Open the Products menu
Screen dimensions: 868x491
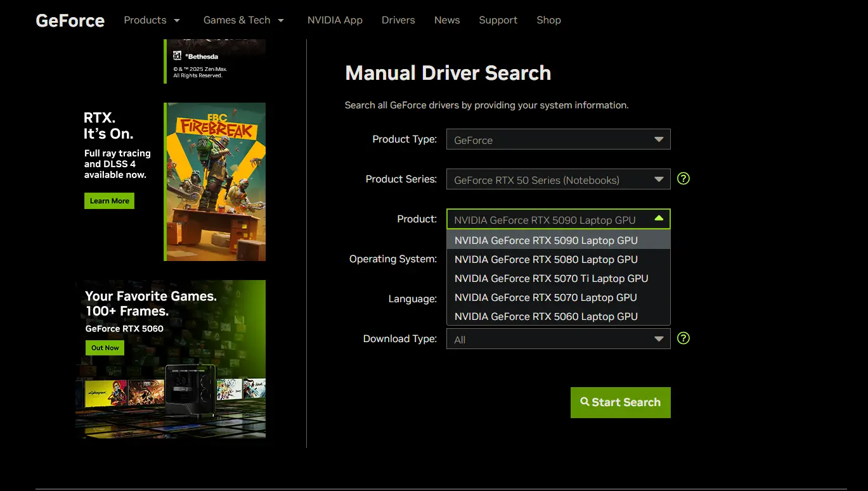click(x=152, y=20)
